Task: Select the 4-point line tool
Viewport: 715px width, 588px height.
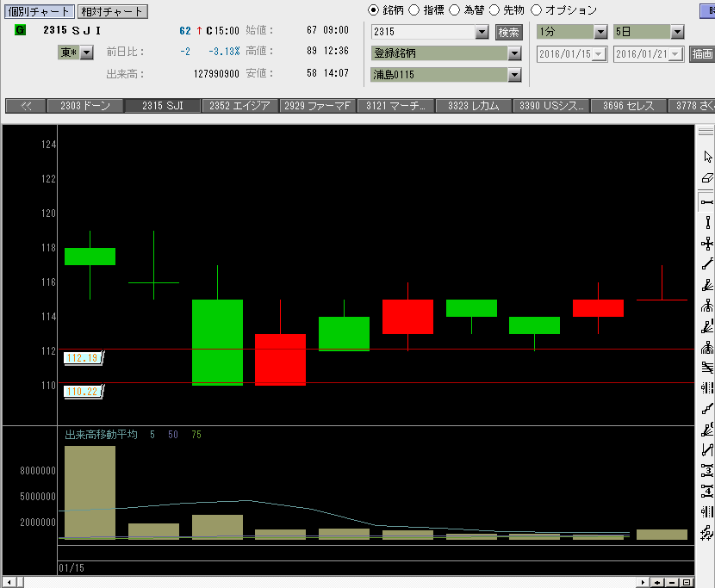Action: [707, 492]
